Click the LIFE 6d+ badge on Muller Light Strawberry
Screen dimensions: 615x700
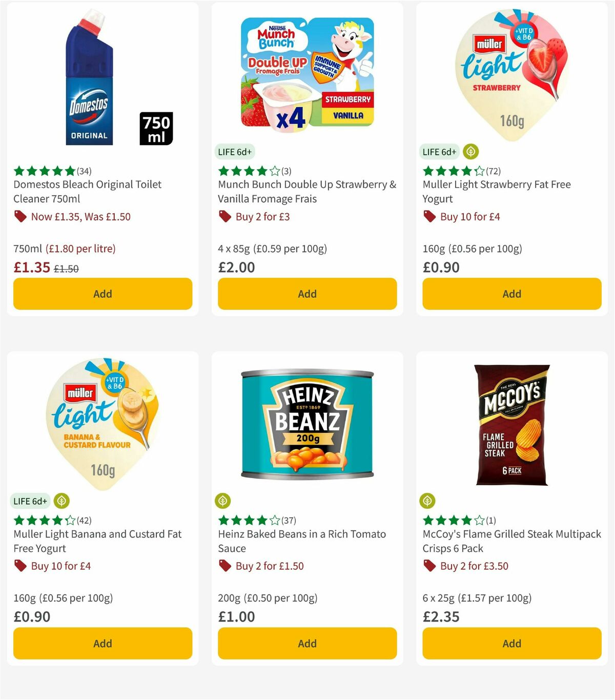(439, 152)
